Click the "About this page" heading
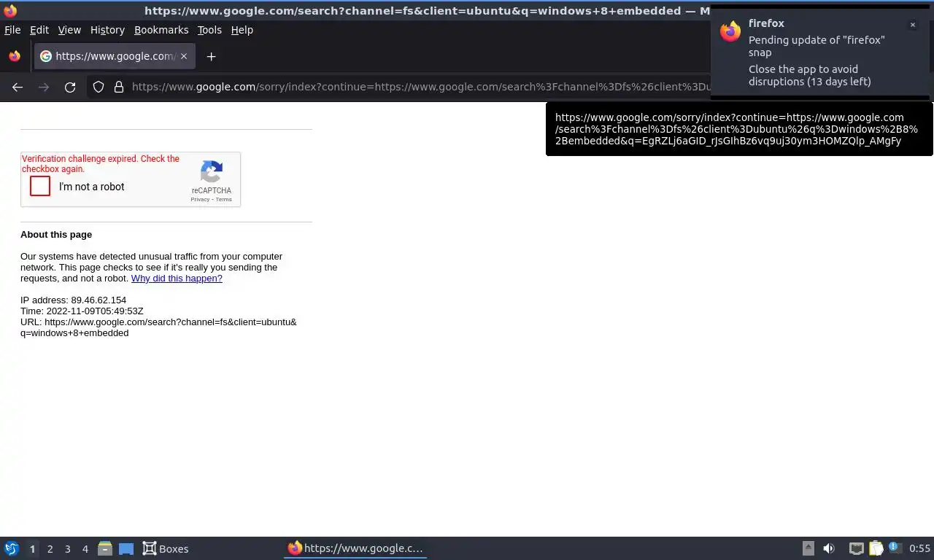This screenshot has height=560, width=934. 56,234
